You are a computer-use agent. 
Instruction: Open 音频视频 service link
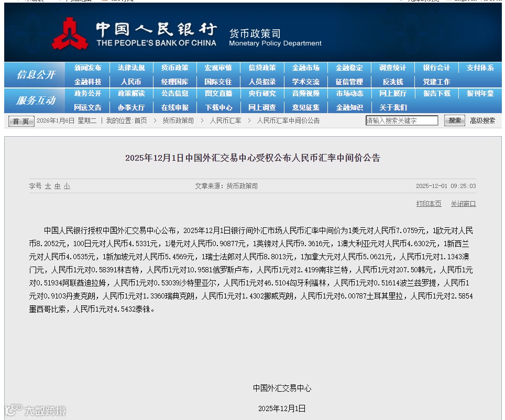coord(305,93)
